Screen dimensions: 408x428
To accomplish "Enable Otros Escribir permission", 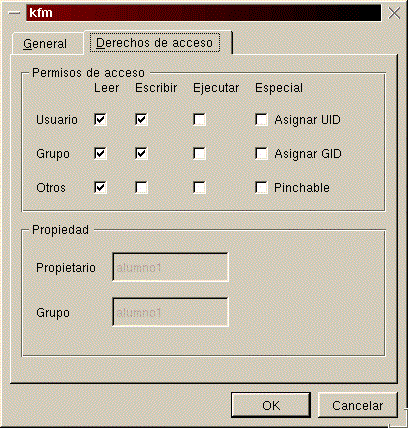I will [141, 187].
